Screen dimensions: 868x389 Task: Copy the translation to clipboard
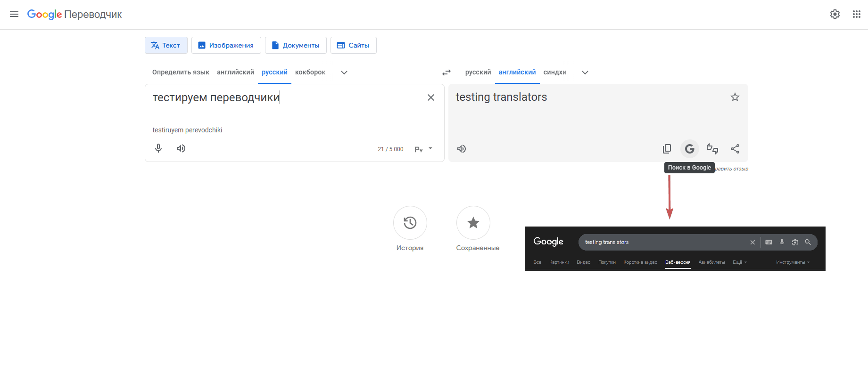coord(667,149)
